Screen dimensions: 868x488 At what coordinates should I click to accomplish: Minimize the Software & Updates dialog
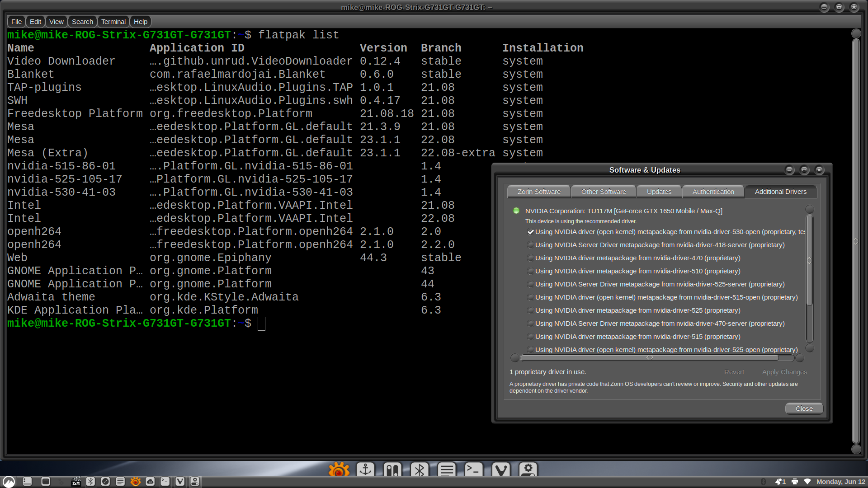[789, 170]
